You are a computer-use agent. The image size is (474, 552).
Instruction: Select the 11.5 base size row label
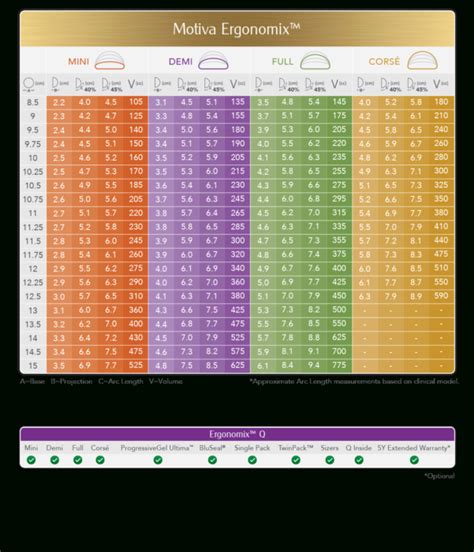(33, 241)
